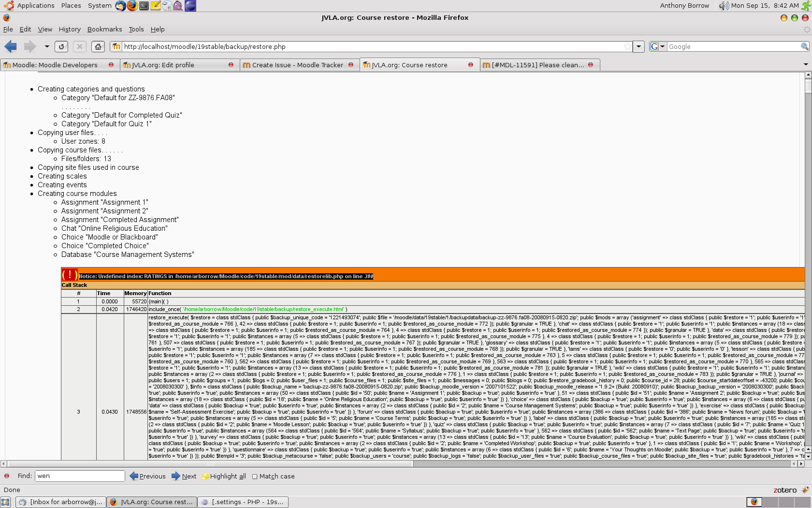The width and height of the screenshot is (812, 508).
Task: Toggle the Match case checkbox
Action: (255, 477)
